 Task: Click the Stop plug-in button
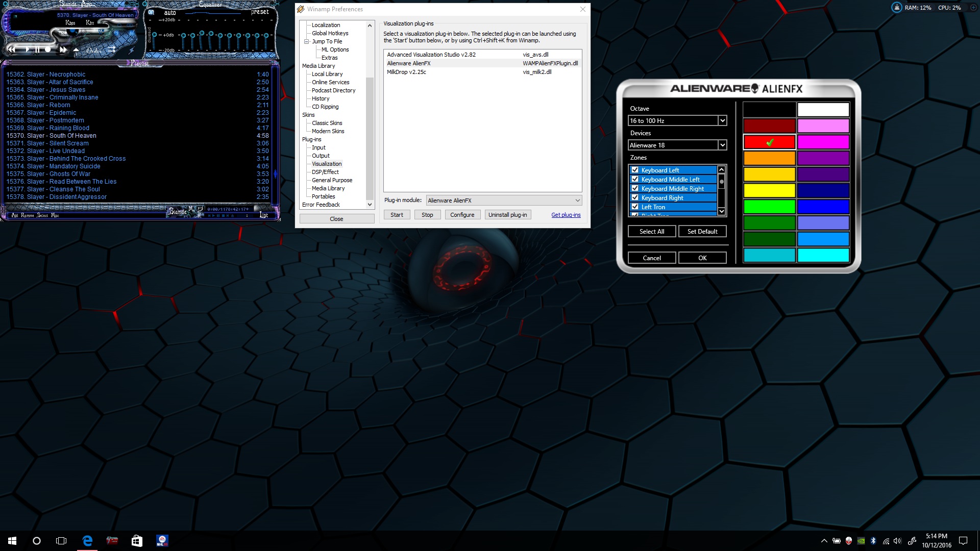[x=427, y=215]
